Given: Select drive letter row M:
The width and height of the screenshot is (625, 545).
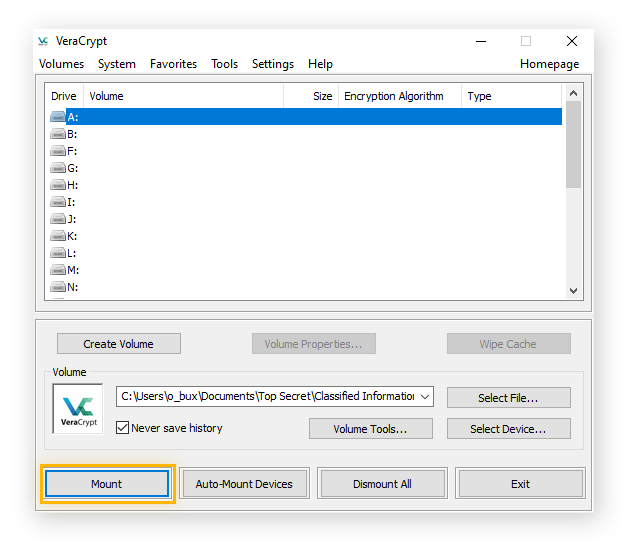Looking at the screenshot, I should point(306,270).
